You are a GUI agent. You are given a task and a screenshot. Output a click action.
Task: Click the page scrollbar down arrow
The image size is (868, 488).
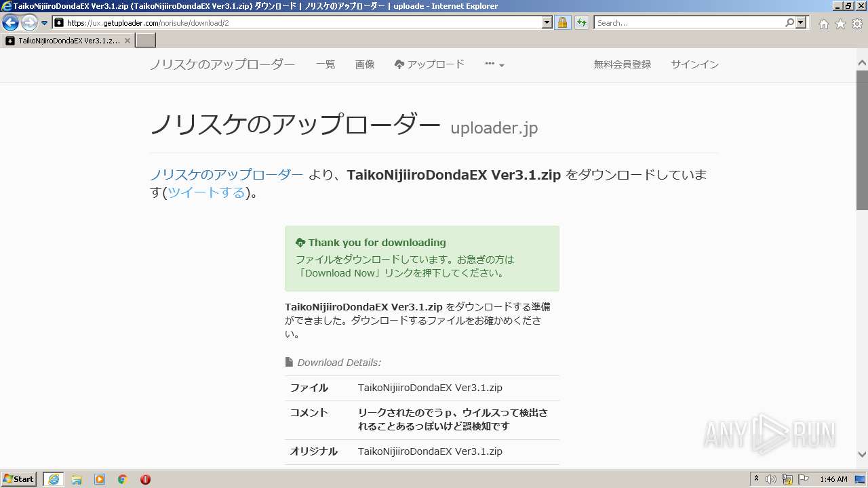coord(862,455)
